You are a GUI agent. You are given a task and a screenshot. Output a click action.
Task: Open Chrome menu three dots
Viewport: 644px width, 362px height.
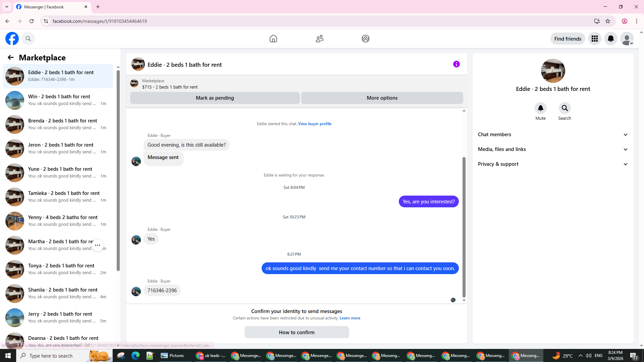point(637,21)
